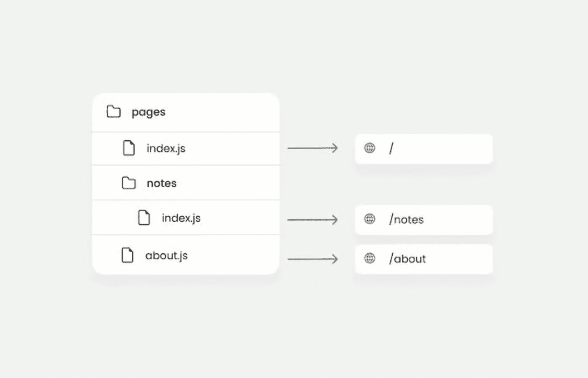Select the about.js file name

click(166, 256)
